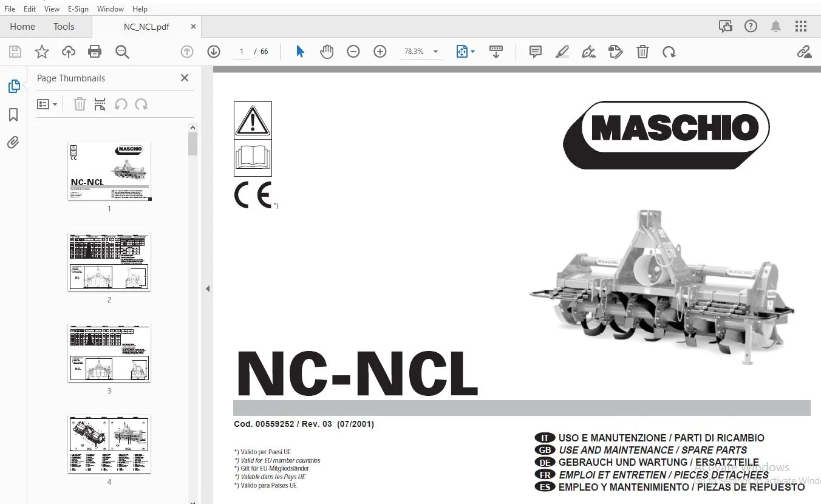Click the 'USE AND MAINTENANCE / SPARE PARTS' line
This screenshot has height=504, width=821.
click(x=653, y=450)
